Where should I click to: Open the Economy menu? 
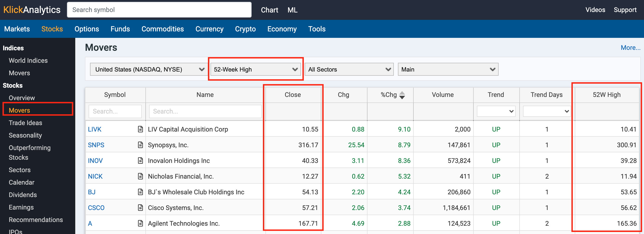click(282, 29)
